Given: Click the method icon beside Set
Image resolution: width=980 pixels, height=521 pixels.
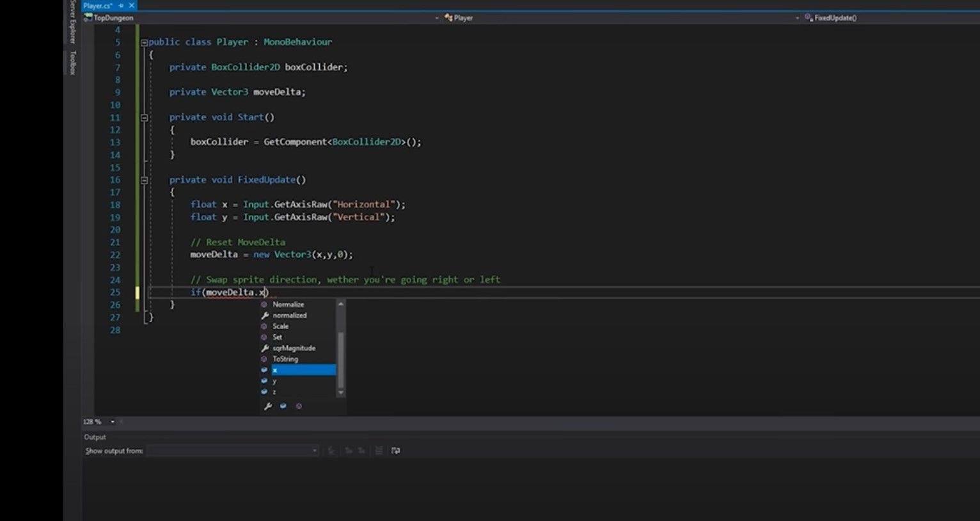Looking at the screenshot, I should pyautogui.click(x=264, y=337).
